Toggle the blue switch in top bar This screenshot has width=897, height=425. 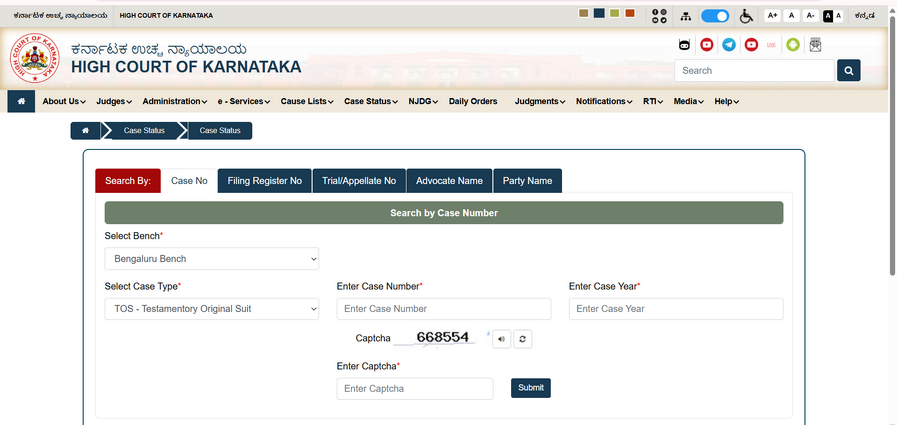(714, 16)
